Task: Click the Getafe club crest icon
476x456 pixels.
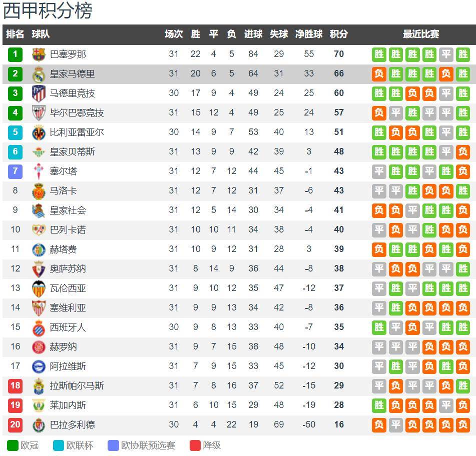Action: pyautogui.click(x=39, y=249)
